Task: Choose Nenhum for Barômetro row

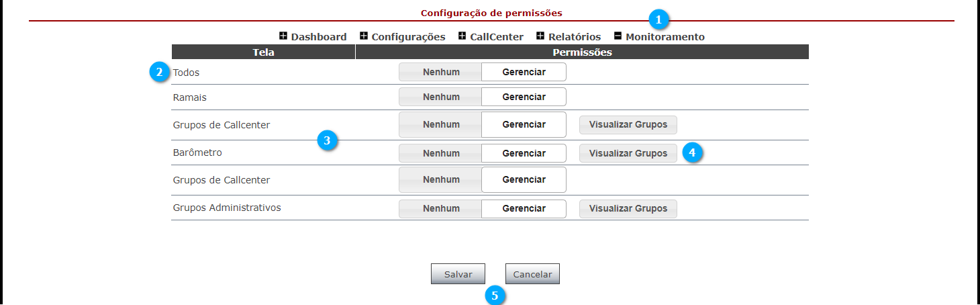Action: click(440, 153)
